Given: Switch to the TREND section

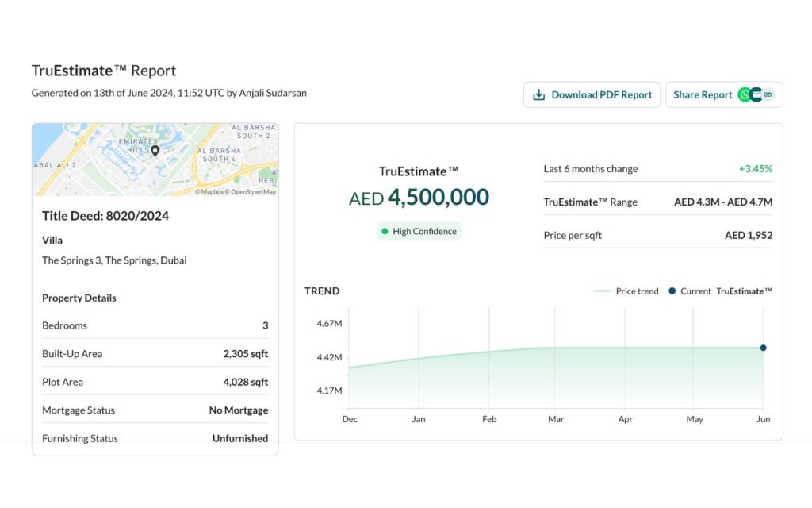Looking at the screenshot, I should (x=322, y=291).
